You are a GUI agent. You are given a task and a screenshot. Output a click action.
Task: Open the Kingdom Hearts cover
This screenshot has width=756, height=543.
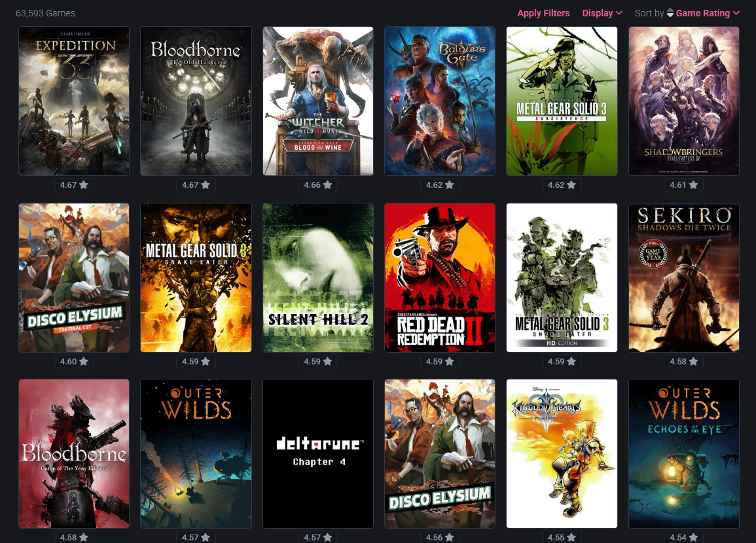tap(562, 454)
